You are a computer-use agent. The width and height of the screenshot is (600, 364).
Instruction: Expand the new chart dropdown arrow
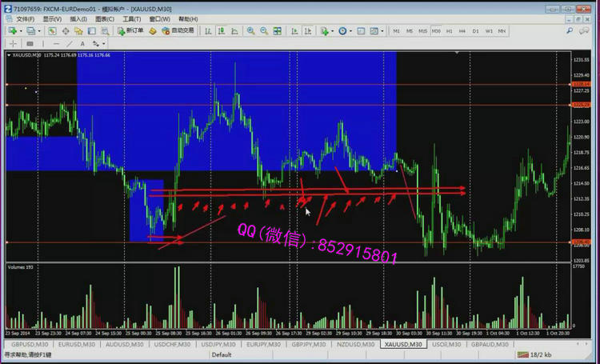pyautogui.click(x=21, y=30)
